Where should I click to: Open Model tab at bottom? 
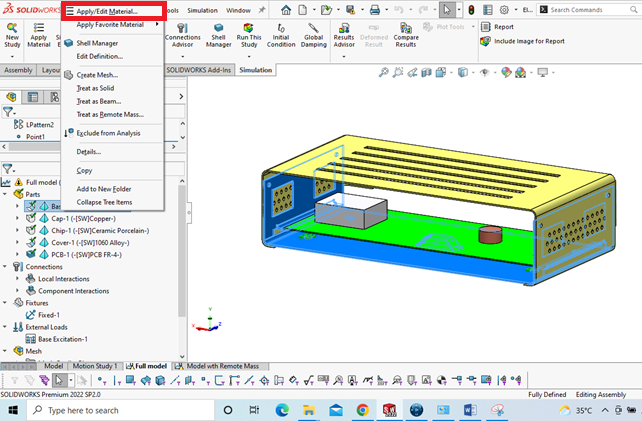tap(53, 366)
